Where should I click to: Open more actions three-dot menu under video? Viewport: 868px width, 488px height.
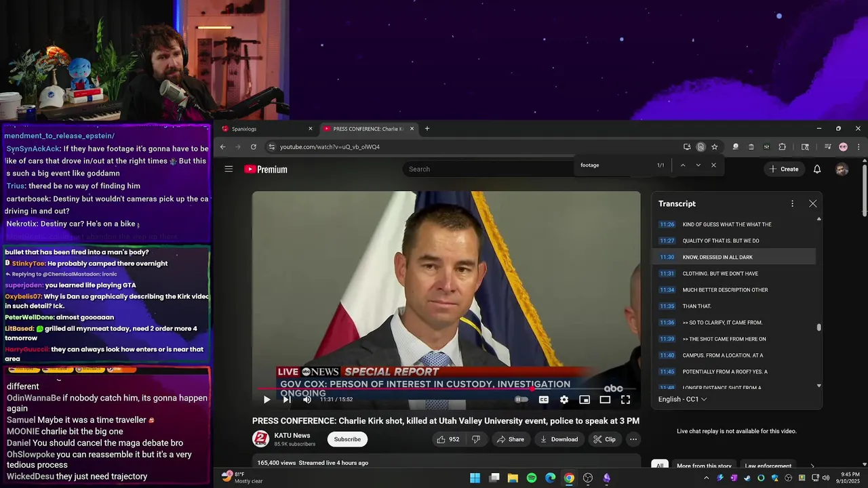[633, 439]
